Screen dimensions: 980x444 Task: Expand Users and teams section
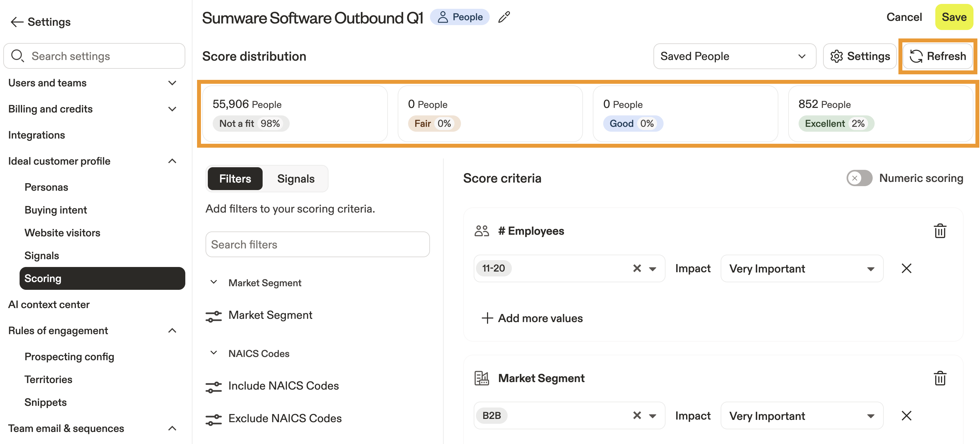point(172,83)
